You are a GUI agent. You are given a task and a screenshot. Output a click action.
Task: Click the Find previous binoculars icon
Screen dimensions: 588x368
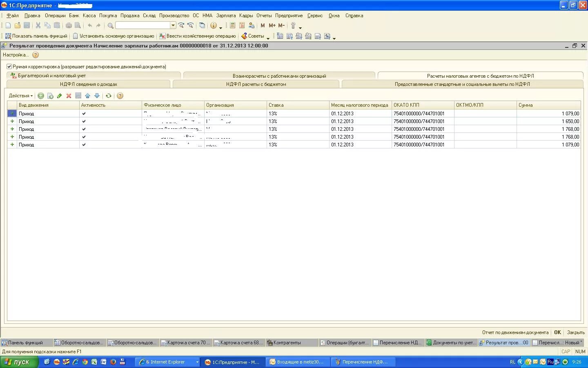[190, 25]
